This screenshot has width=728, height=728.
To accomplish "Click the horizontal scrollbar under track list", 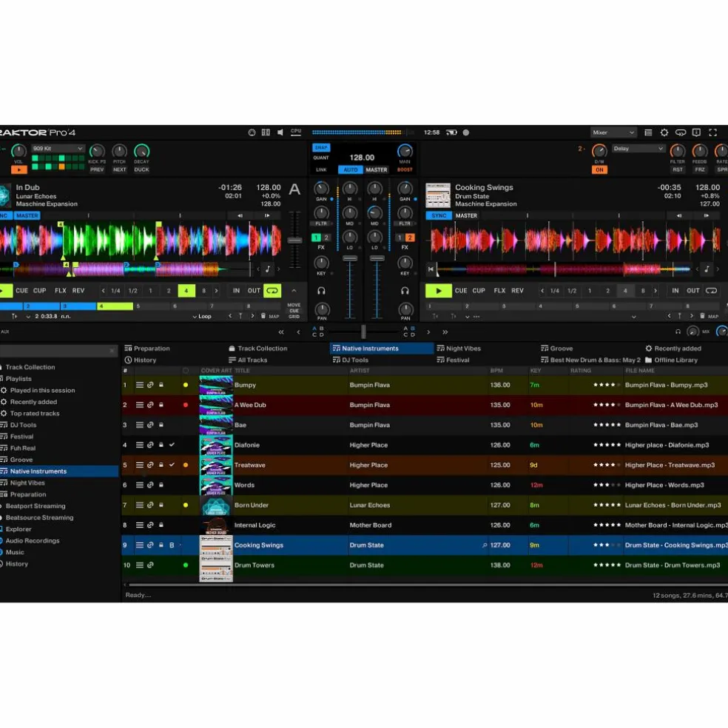I will [x=427, y=585].
